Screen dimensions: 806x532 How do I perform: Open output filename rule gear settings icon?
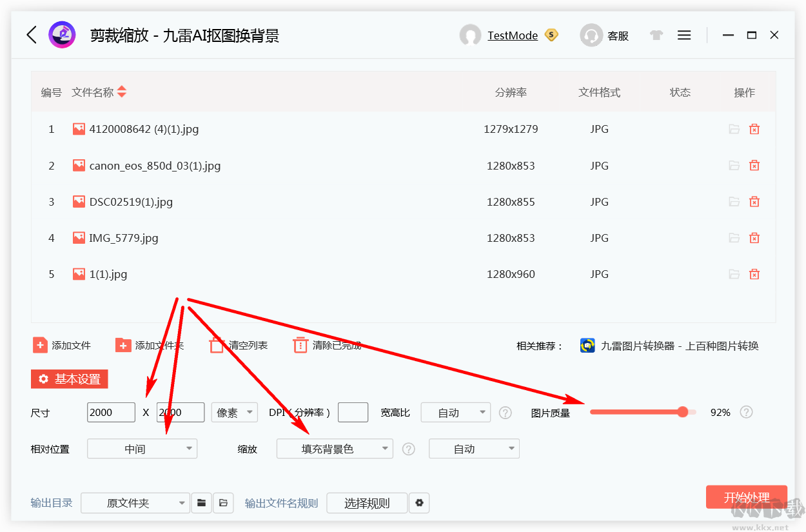tap(419, 503)
